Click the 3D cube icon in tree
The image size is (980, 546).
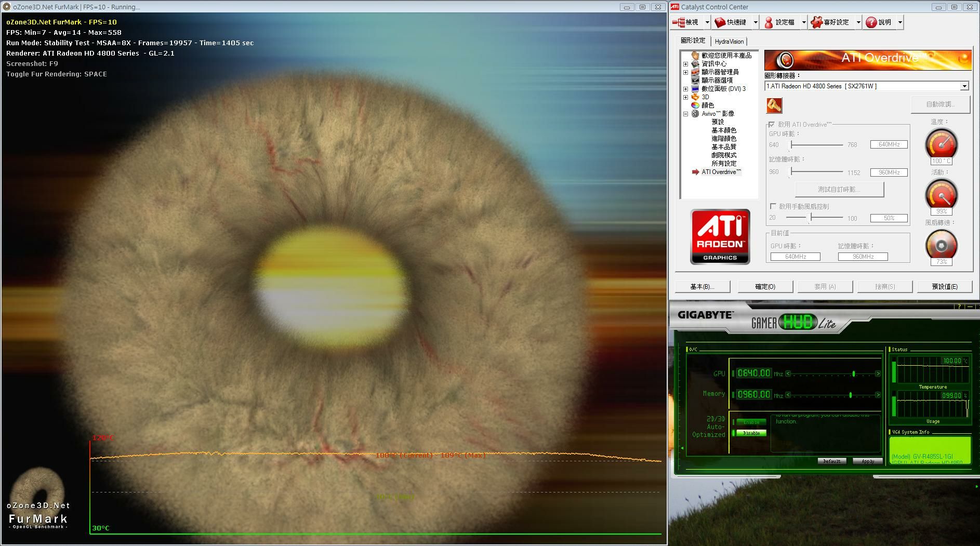[695, 97]
